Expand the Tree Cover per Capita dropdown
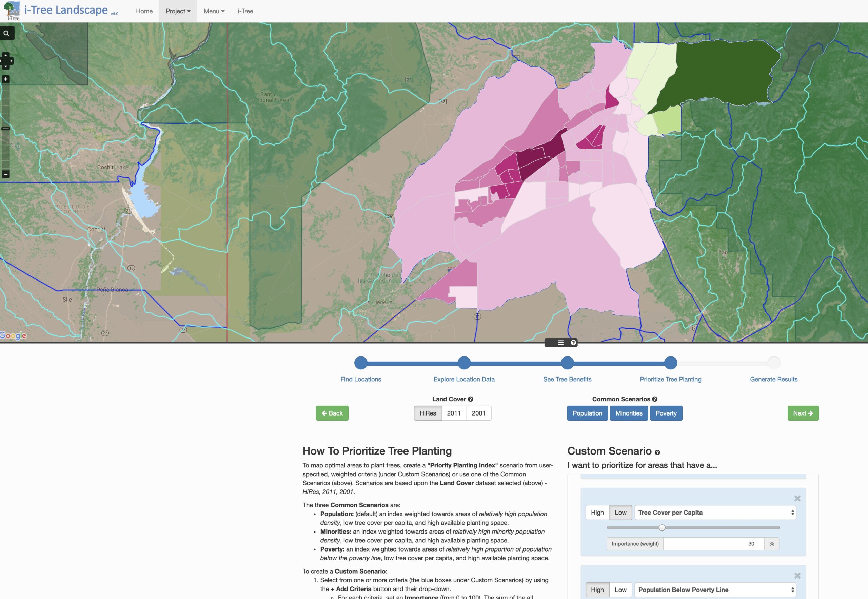Viewport: 868px width, 599px height. coord(715,512)
